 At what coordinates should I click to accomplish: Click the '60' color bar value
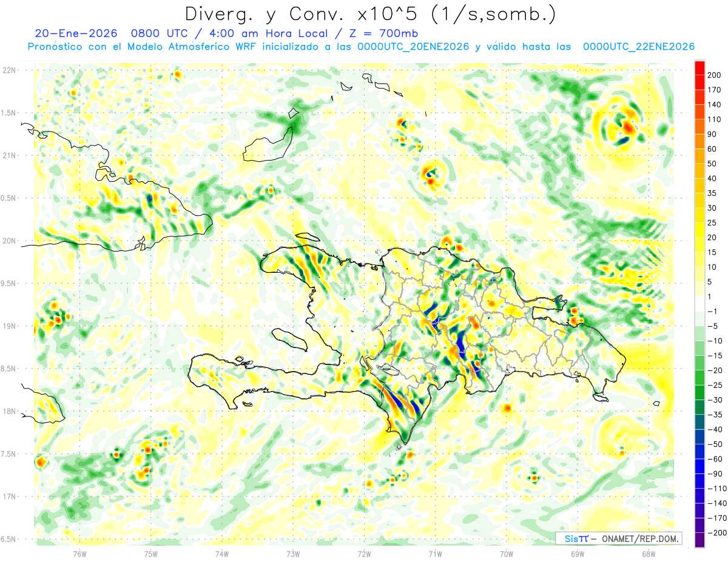click(712, 149)
